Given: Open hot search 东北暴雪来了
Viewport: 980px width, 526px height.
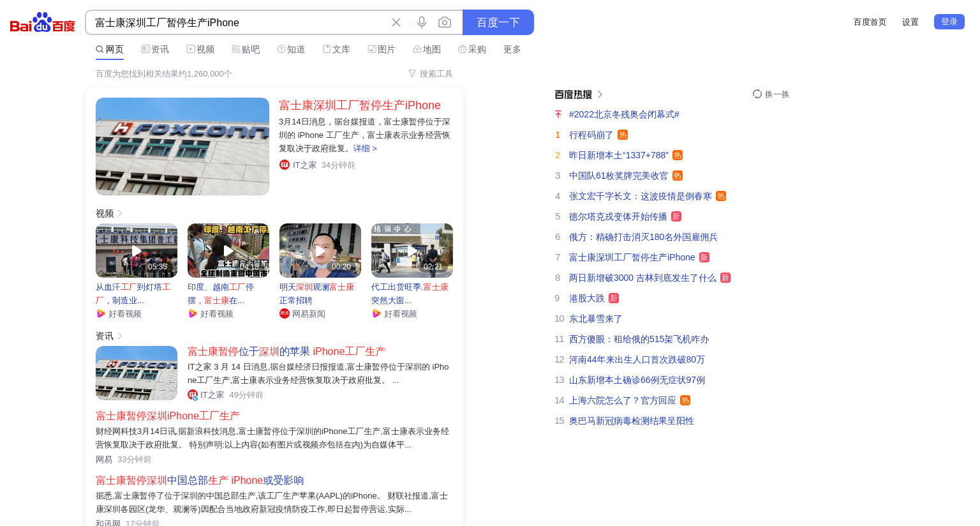Looking at the screenshot, I should point(596,319).
